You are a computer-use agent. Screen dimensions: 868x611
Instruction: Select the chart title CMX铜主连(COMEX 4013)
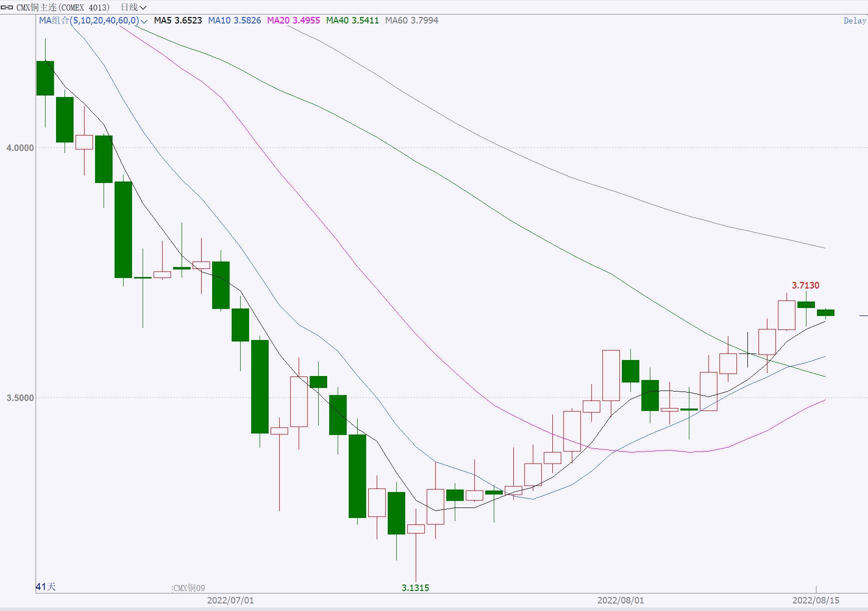point(63,7)
